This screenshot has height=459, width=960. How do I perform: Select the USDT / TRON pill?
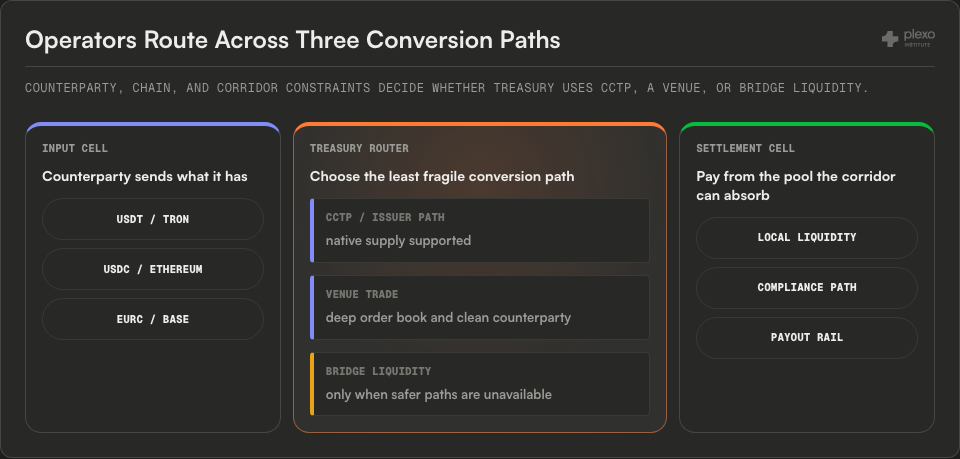click(153, 219)
